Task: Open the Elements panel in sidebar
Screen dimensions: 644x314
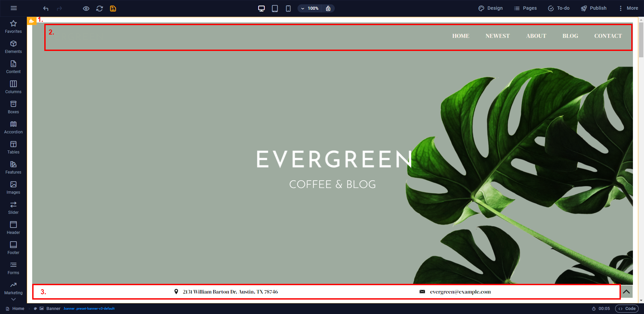Action: click(13, 47)
